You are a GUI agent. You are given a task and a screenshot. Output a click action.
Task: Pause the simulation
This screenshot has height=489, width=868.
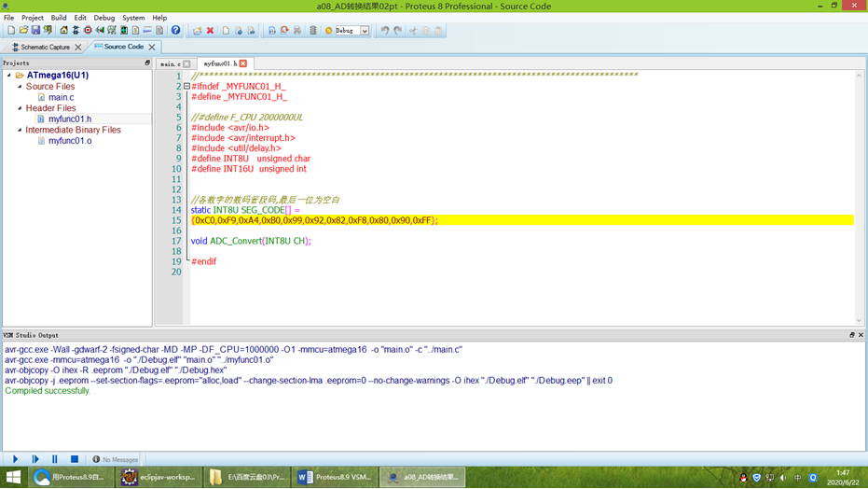click(x=54, y=459)
